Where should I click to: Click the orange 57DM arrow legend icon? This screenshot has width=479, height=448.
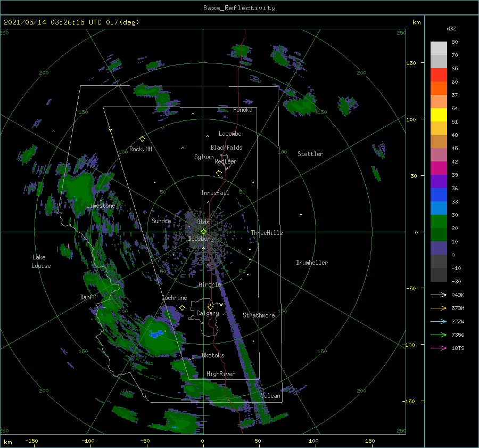coord(439,308)
